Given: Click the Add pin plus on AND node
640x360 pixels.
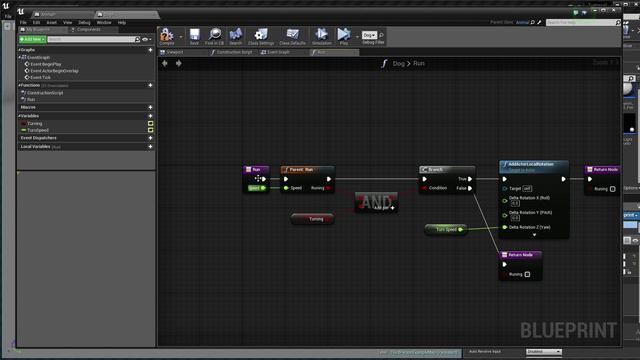Looking at the screenshot, I should click(x=392, y=208).
